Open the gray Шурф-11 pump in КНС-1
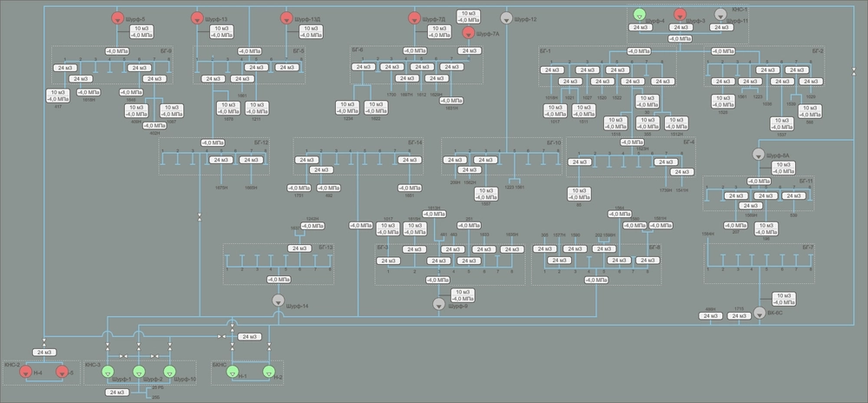This screenshot has width=868, height=403. (x=720, y=15)
